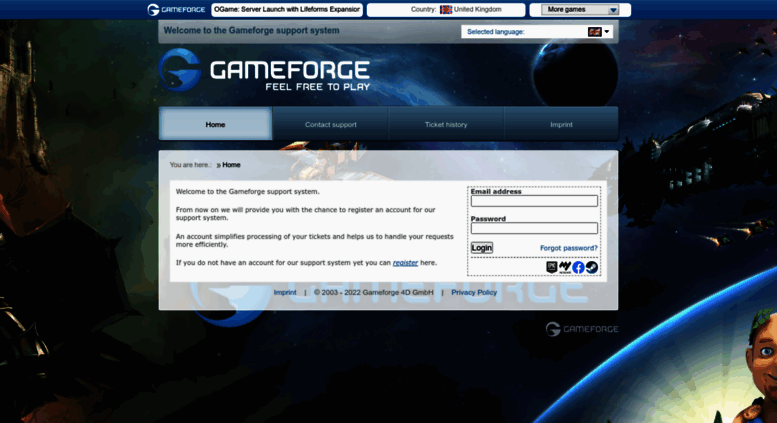Switch to the Contact support tab
The height and width of the screenshot is (423, 777).
[330, 125]
